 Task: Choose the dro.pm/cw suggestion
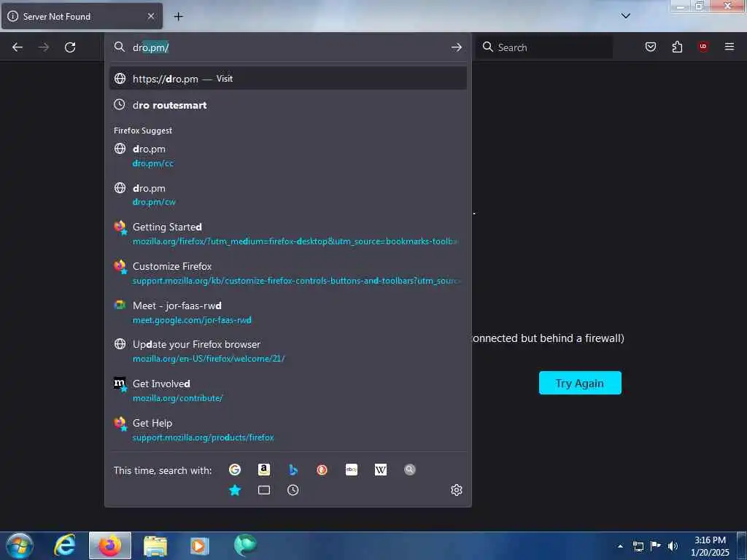(287, 195)
